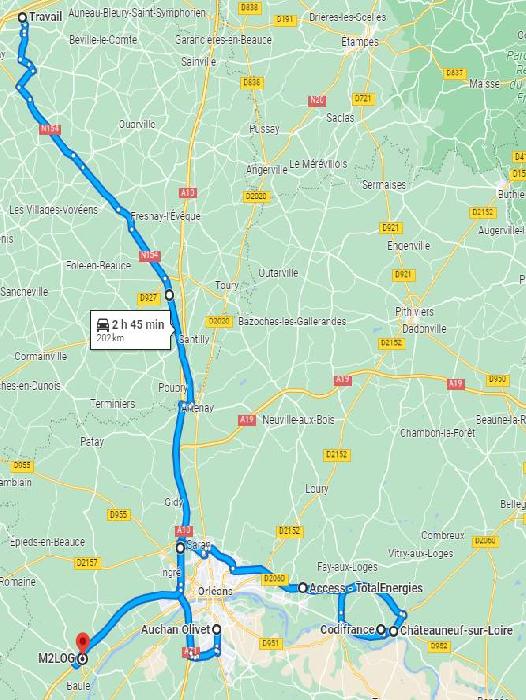
Task: Select the Access - TotalEnergies waypoint marker
Action: pos(302,588)
